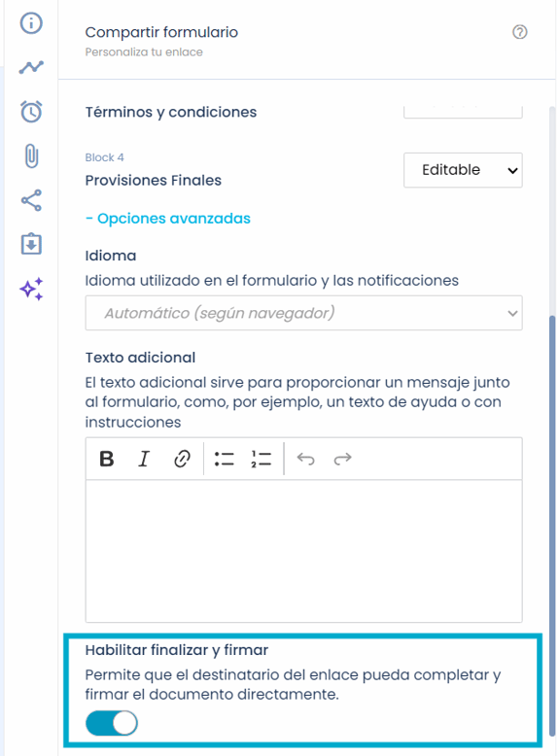This screenshot has width=559, height=756.
Task: Apply numbered list formatting
Action: tap(261, 459)
